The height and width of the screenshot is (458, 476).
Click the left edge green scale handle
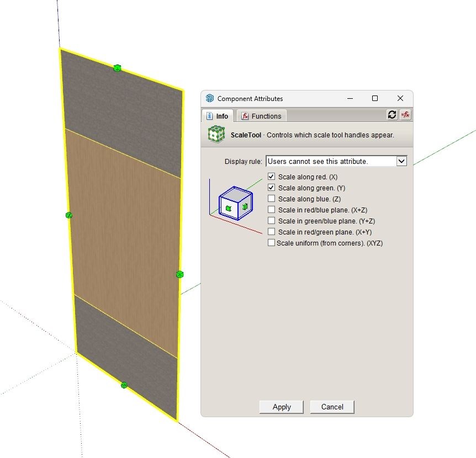(69, 215)
